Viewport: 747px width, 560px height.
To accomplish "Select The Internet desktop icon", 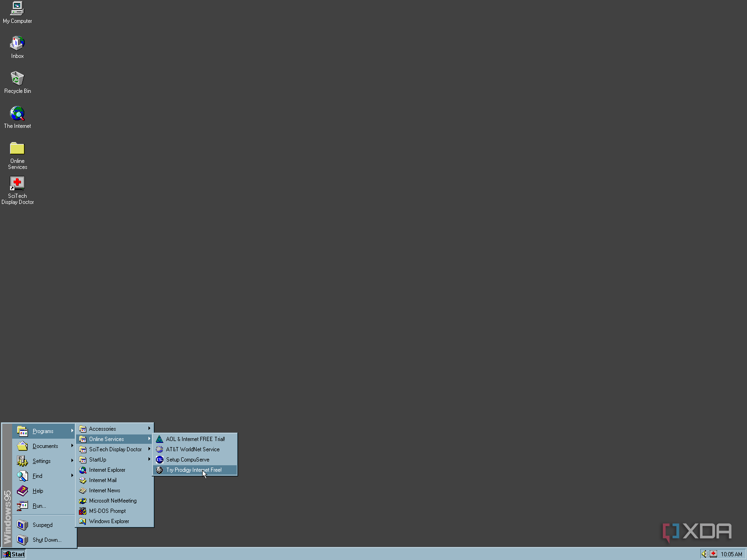I will pyautogui.click(x=17, y=117).
